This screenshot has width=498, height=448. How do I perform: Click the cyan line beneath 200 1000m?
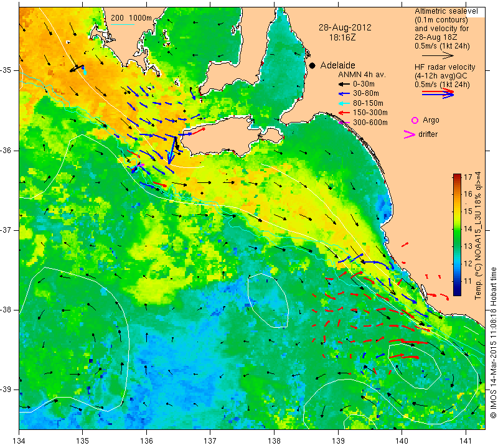(x=123, y=24)
